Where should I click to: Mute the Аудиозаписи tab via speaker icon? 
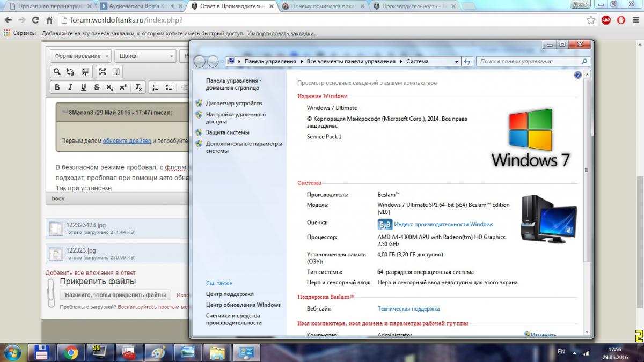(173, 6)
